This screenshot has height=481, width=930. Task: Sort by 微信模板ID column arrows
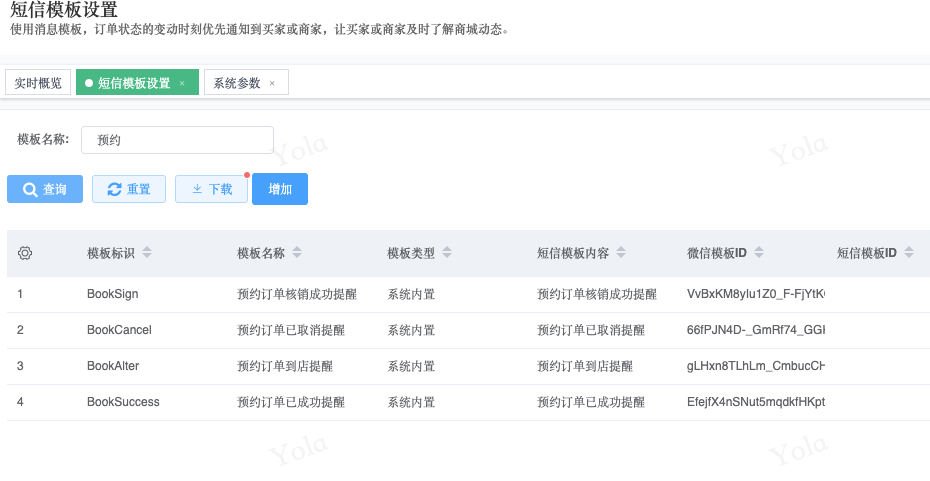point(758,253)
